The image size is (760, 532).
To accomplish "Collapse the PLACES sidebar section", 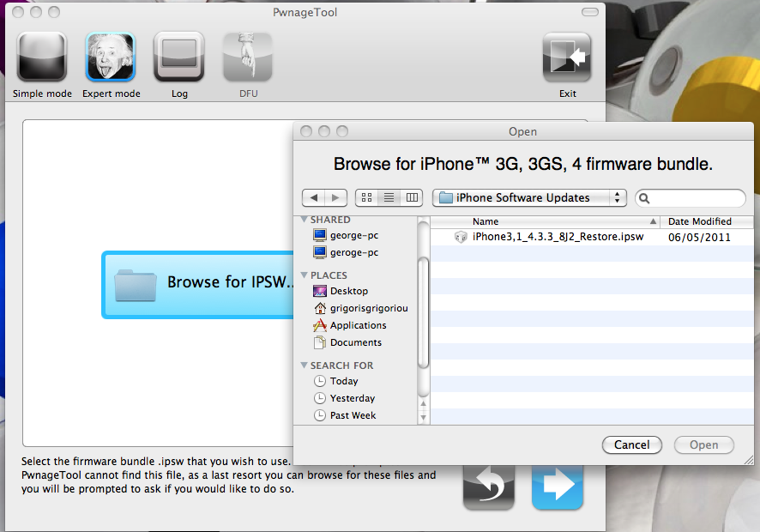I will click(x=305, y=275).
